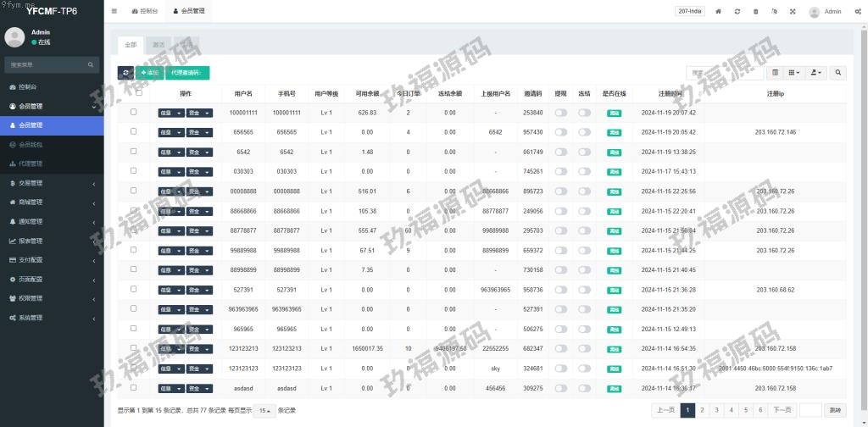
Task: Toggle table card view icon
Action: coord(775,73)
